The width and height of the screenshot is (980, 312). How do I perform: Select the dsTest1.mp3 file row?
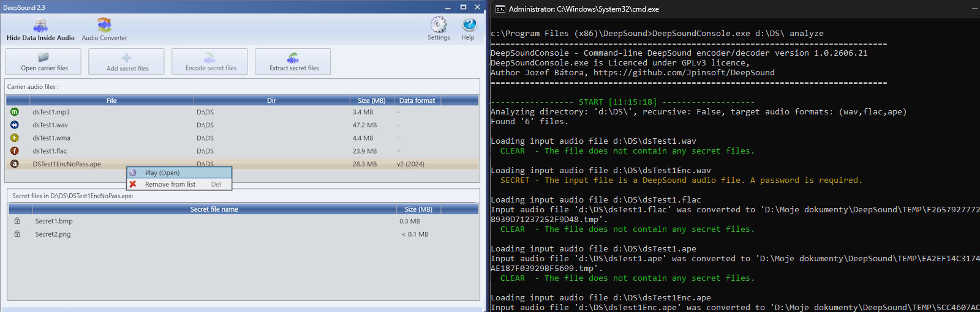(x=243, y=112)
